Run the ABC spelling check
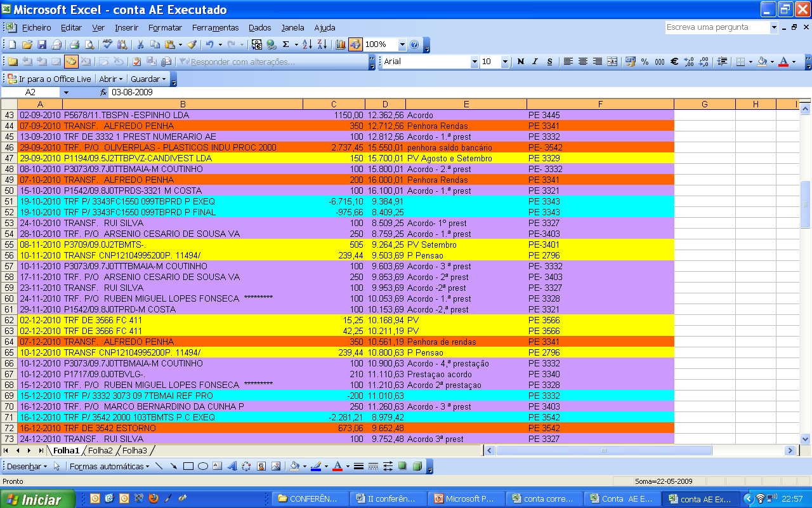The width and height of the screenshot is (812, 508). pyautogui.click(x=107, y=44)
